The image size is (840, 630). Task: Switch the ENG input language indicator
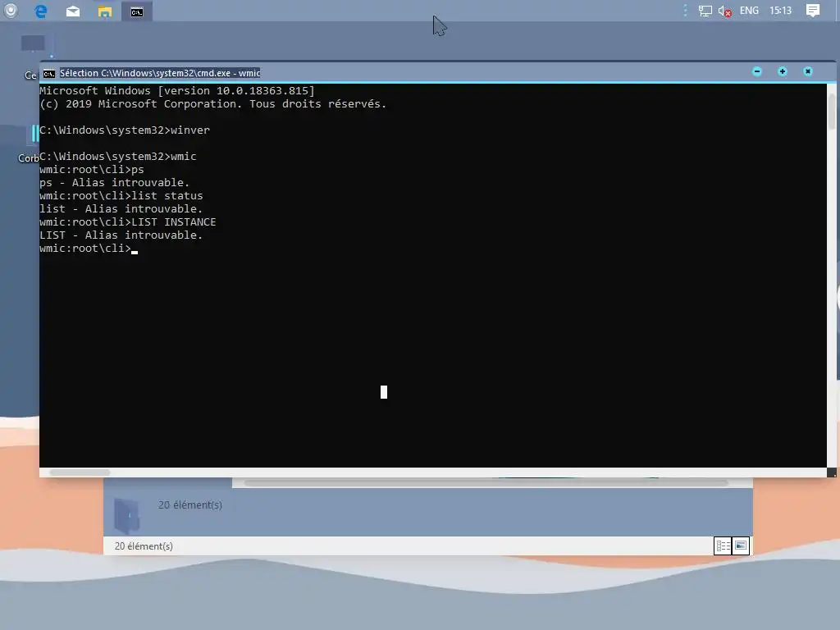pyautogui.click(x=749, y=11)
